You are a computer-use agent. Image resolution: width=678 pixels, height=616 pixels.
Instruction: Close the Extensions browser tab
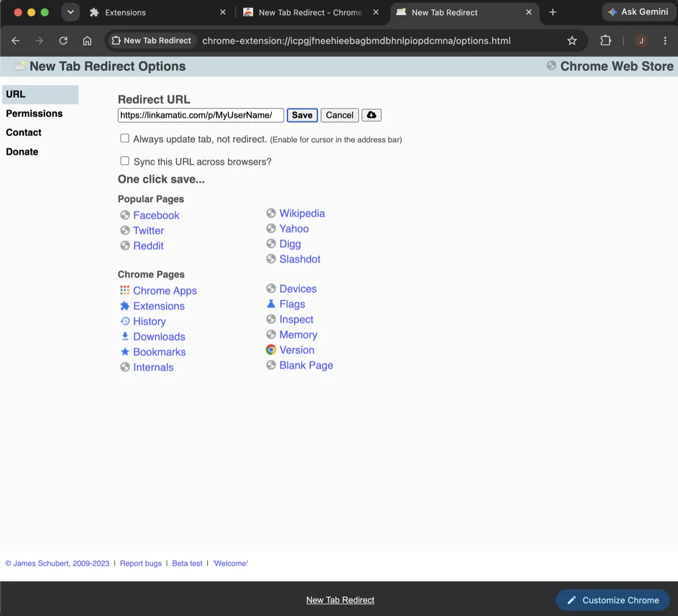(x=223, y=12)
